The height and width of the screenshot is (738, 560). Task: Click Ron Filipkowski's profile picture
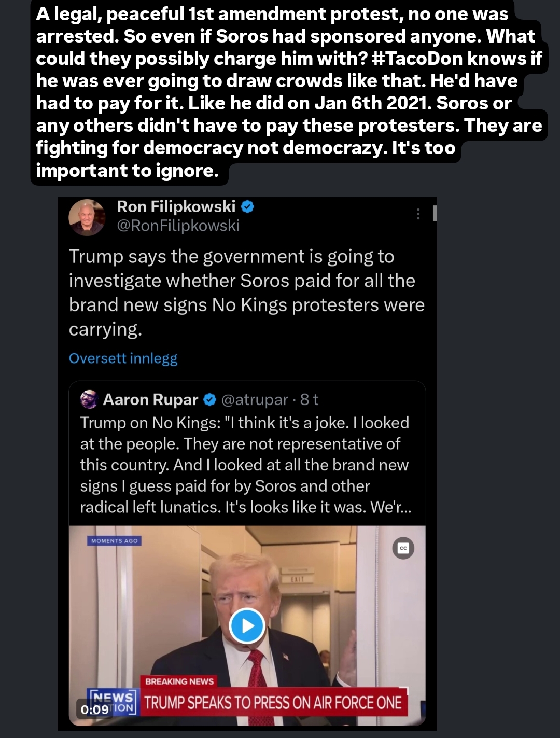[x=87, y=217]
